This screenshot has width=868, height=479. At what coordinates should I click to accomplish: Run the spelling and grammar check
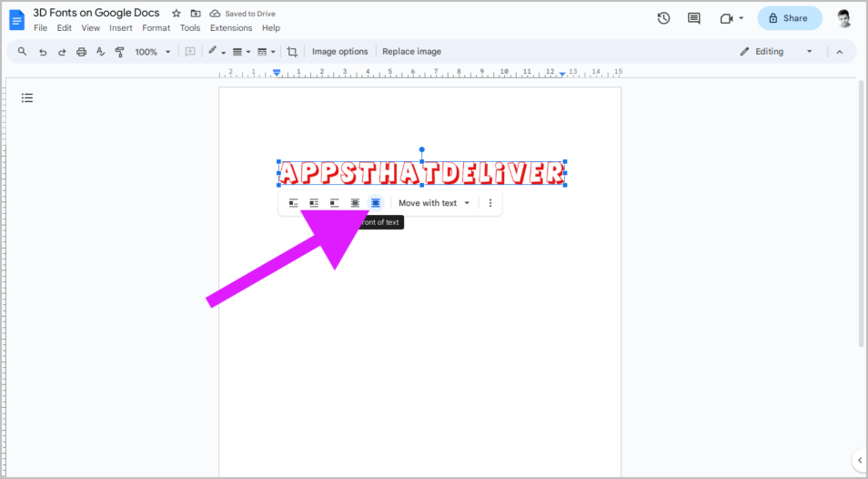click(x=100, y=52)
